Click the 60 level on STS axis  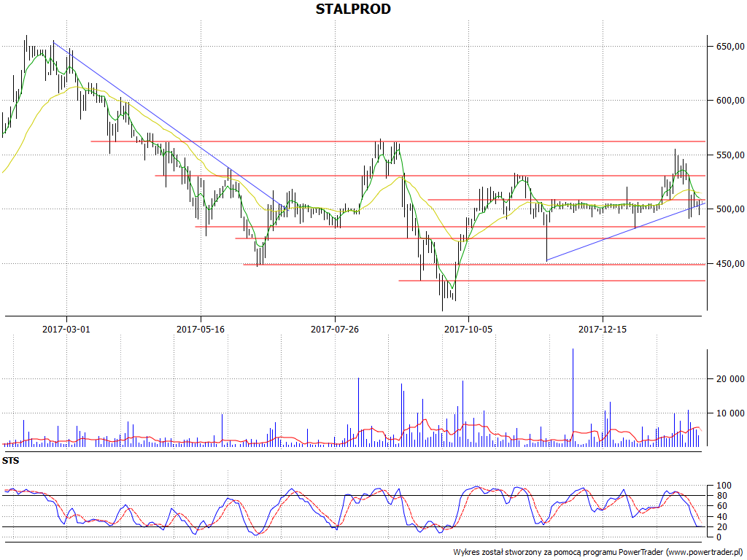pyautogui.click(x=721, y=506)
